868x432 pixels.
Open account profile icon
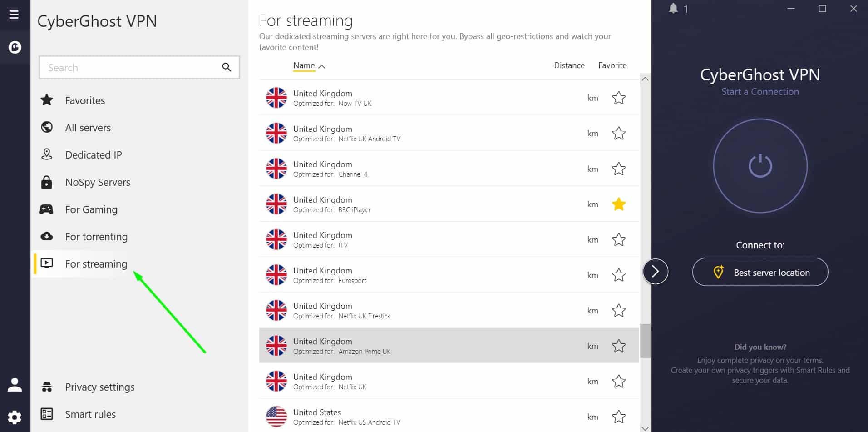coord(15,385)
